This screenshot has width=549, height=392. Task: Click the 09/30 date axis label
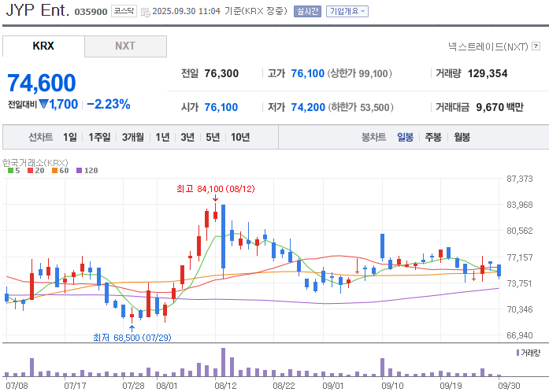[509, 386]
